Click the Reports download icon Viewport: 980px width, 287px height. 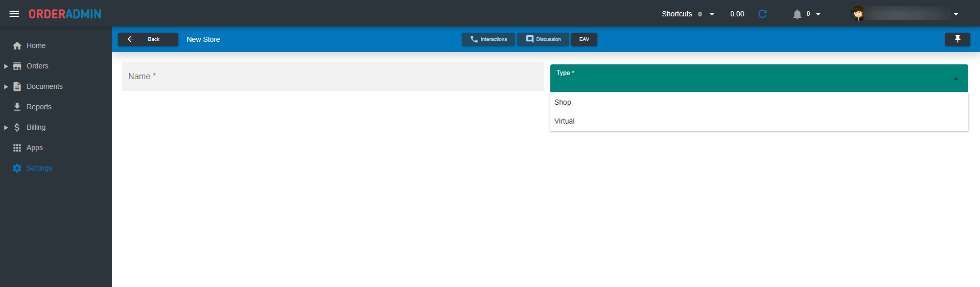coord(17,107)
